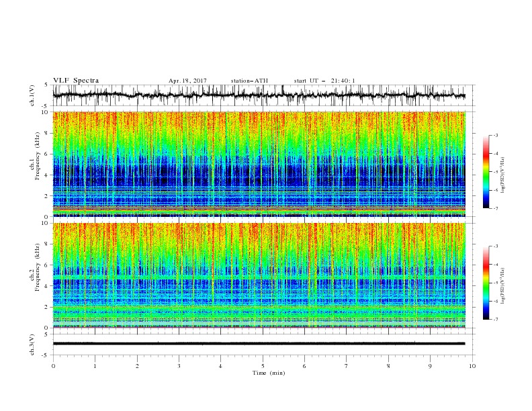
Task: Click the "ch.3(V)" axis label
Action: tap(32, 345)
